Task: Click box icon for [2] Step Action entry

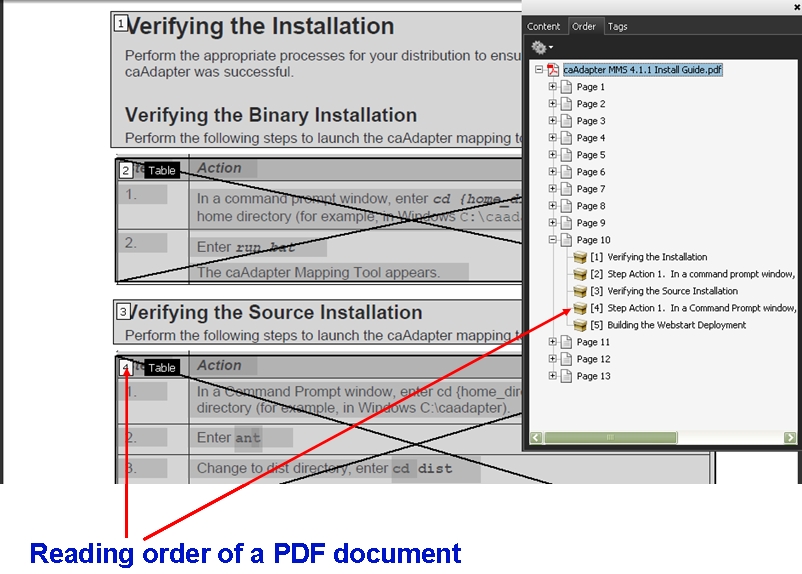Action: point(580,274)
